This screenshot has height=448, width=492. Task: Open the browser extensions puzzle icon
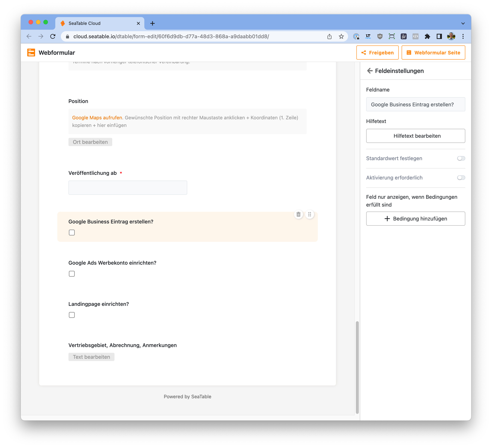click(427, 36)
